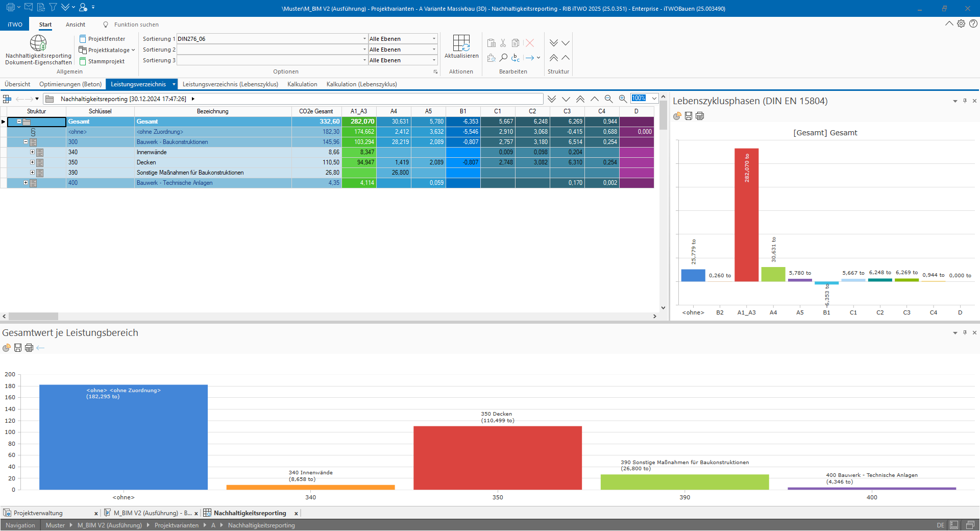Collapse the 300 Bauwerk - Baukonstruktionen node
Viewport: 980px width, 531px height.
(26, 142)
